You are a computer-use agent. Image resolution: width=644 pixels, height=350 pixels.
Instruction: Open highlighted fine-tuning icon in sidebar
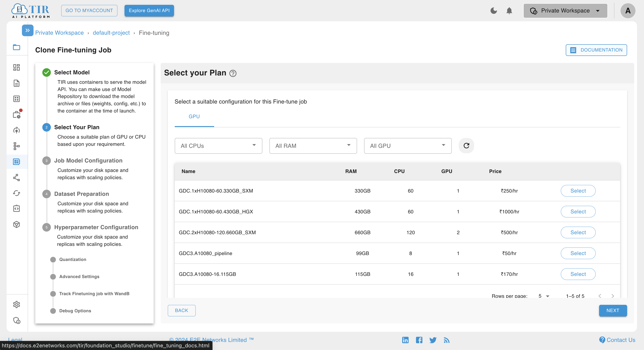coord(16,162)
